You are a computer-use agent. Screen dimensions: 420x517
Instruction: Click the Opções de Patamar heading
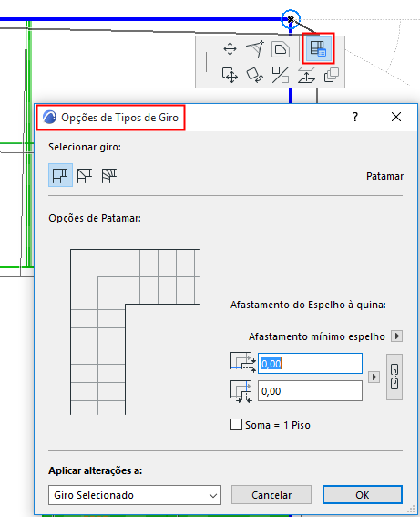click(x=95, y=218)
